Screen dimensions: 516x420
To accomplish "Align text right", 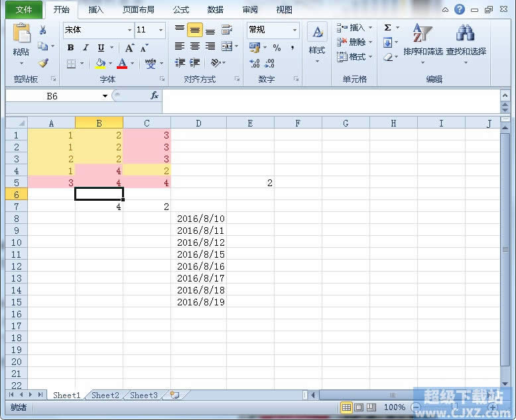I will (210, 46).
